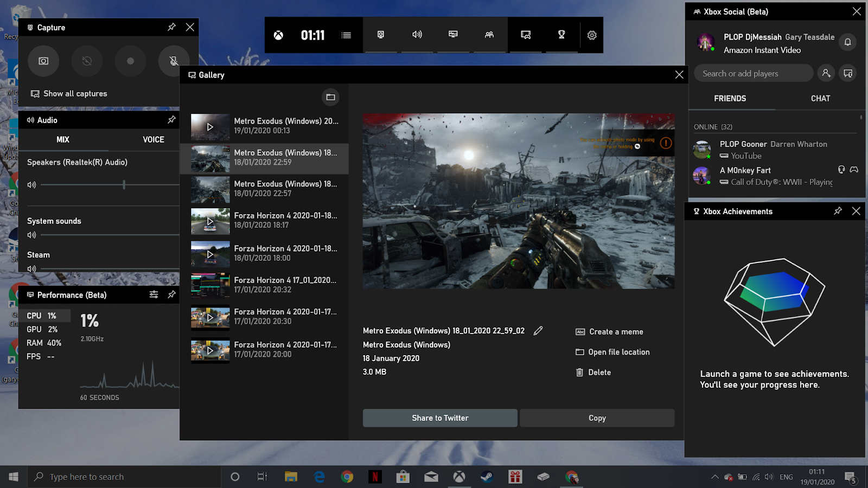Toggle the Performance widget from Game Bar
868x488 pixels.
[453, 35]
